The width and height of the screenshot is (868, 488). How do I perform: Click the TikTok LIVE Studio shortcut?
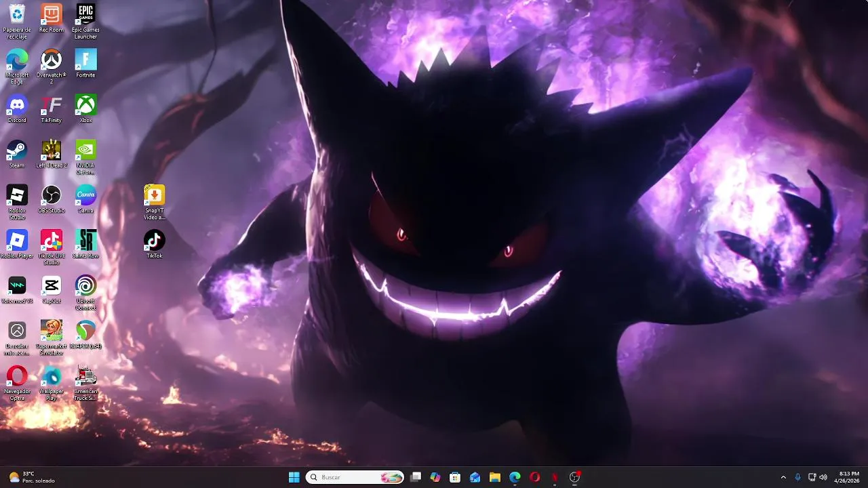point(52,247)
